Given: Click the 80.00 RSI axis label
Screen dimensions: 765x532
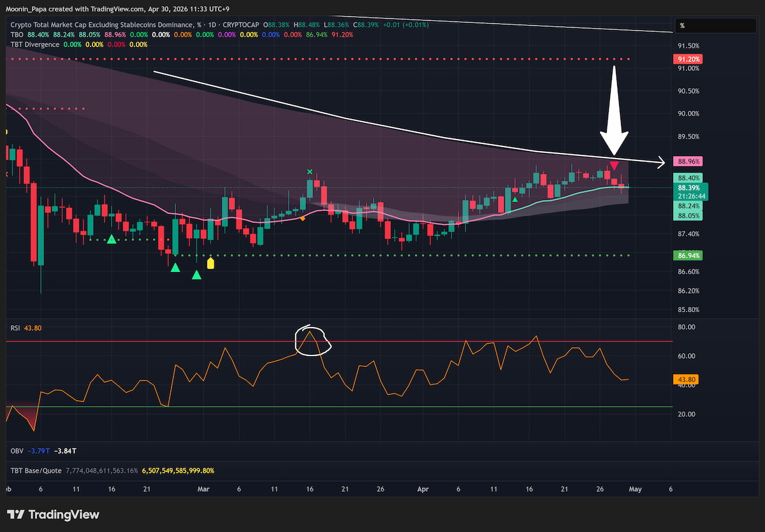Looking at the screenshot, I should click(x=686, y=327).
